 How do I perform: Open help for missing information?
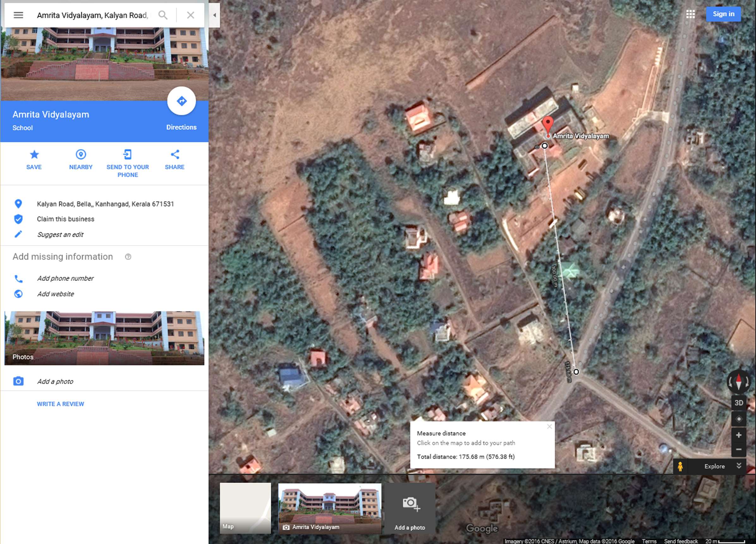(x=128, y=257)
